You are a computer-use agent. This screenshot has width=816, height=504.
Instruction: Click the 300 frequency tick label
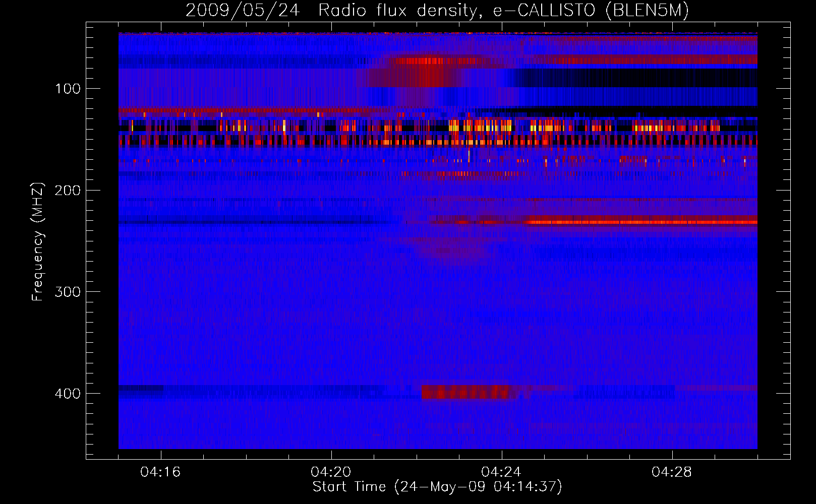coord(68,292)
